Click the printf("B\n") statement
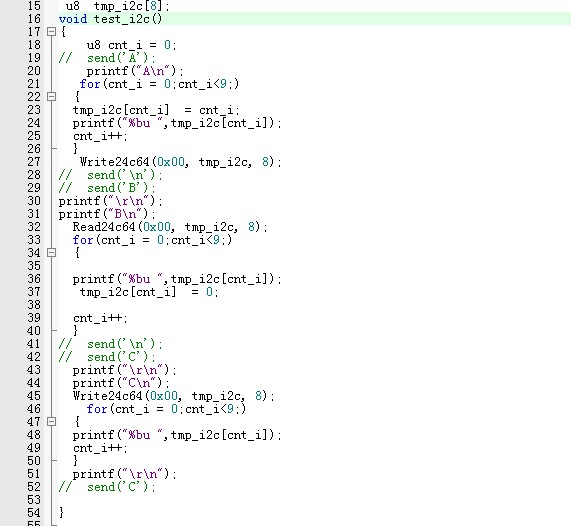The width and height of the screenshot is (571, 526). click(107, 214)
